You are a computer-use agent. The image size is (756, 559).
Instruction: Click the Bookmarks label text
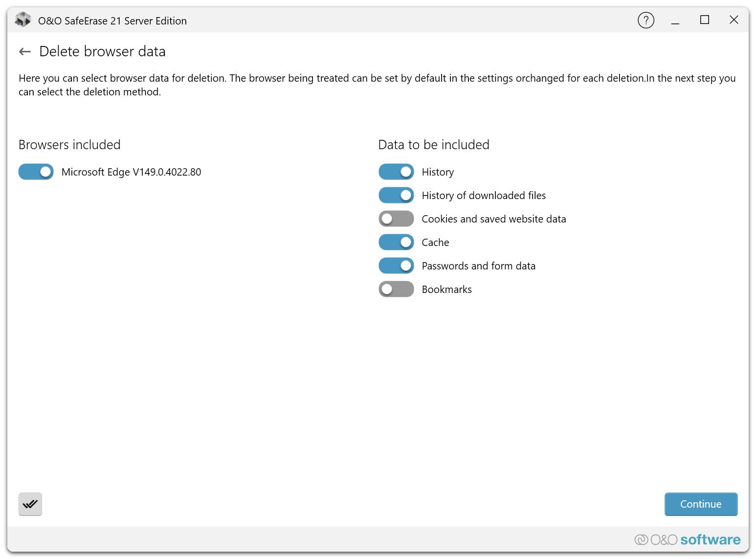tap(446, 290)
